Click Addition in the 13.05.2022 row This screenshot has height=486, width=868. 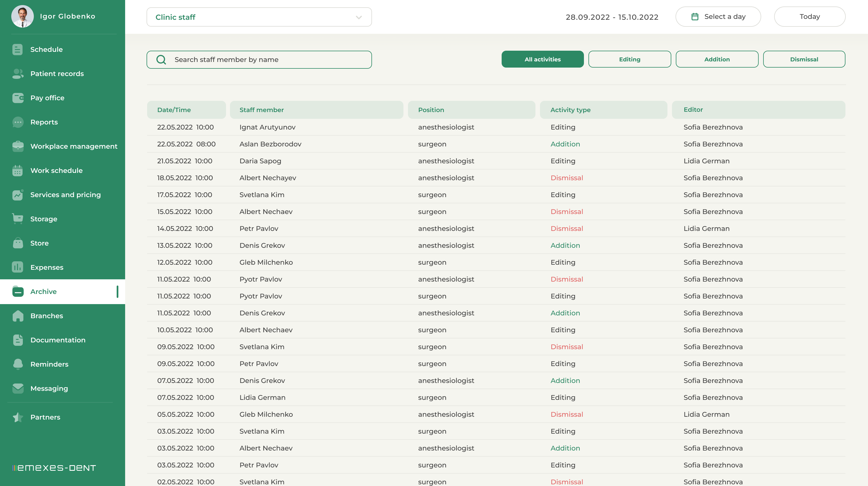click(x=565, y=245)
